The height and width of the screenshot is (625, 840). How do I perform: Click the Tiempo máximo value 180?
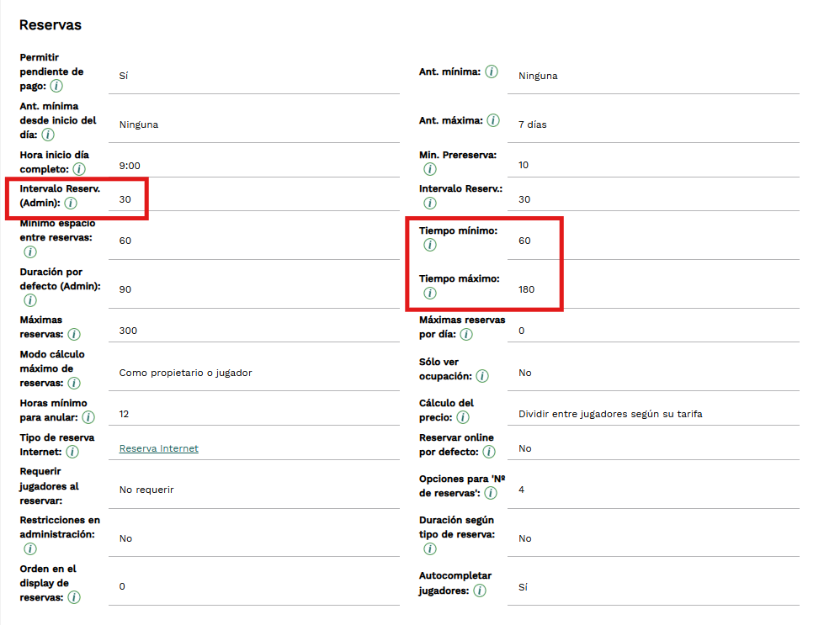(526, 289)
